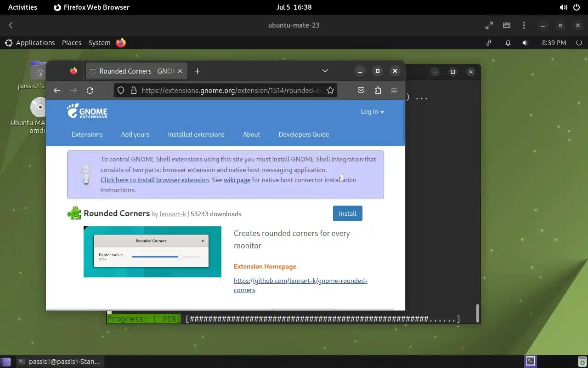Click the green puzzle extension icon
The width and height of the screenshot is (588, 368).
point(74,213)
